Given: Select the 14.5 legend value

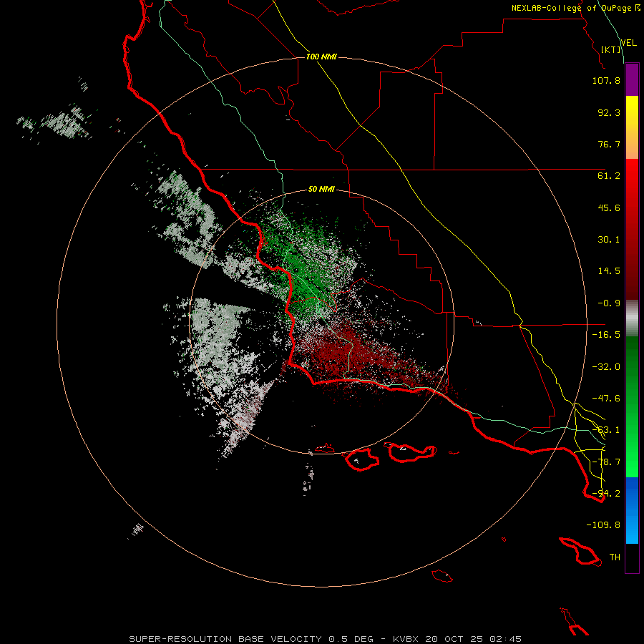Looking at the screenshot, I should click(609, 271).
